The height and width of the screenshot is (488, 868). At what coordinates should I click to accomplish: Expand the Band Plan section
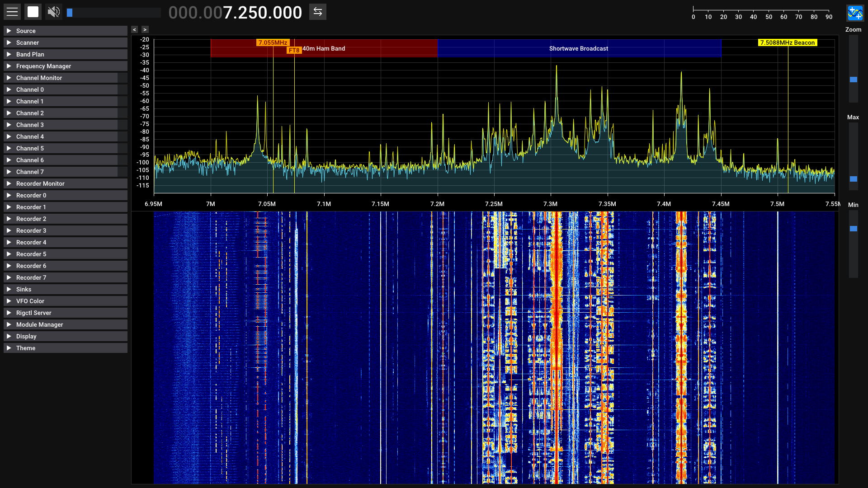point(30,54)
